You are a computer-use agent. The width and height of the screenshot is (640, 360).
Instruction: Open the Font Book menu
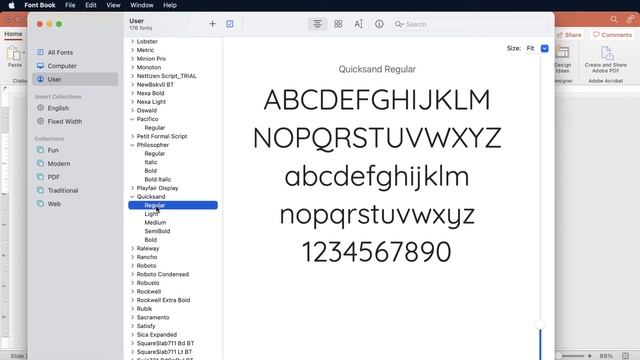coord(40,5)
